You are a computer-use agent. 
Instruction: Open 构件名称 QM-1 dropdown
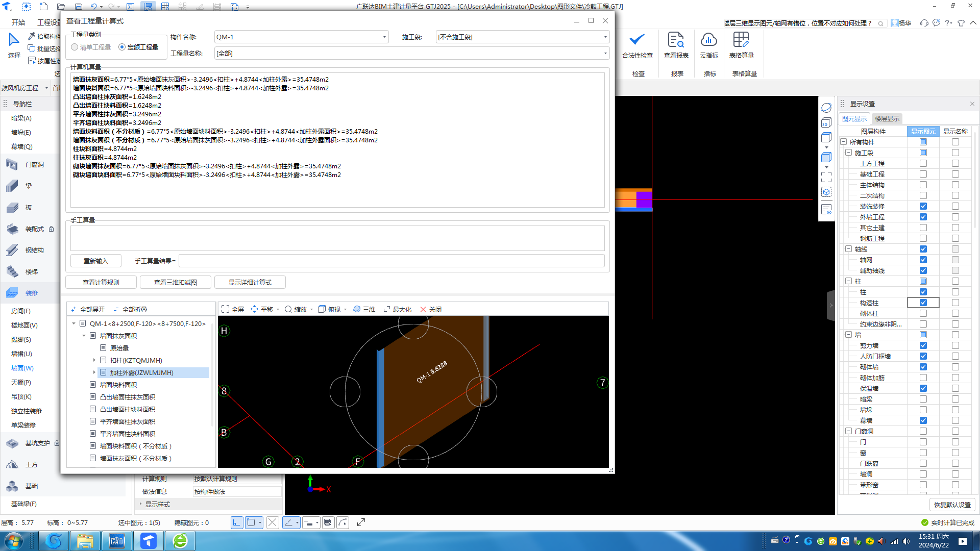[384, 37]
